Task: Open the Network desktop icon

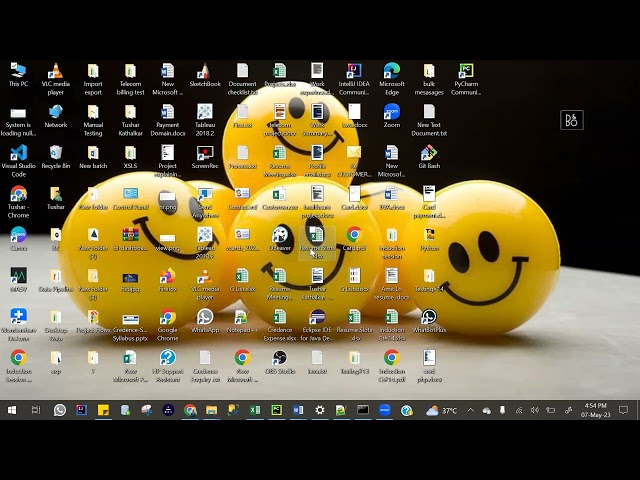Action: 56,116
